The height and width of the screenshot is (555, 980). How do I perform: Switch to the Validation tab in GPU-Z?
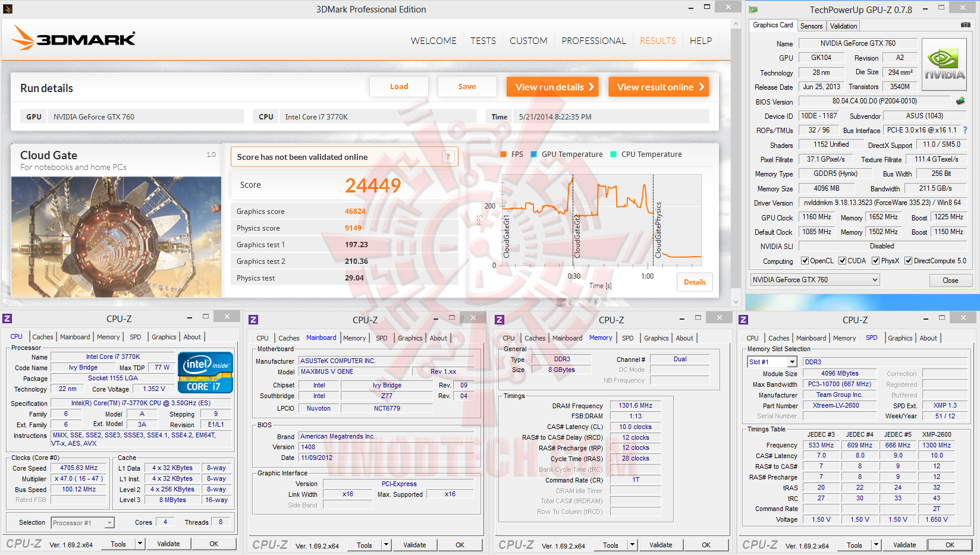[843, 26]
